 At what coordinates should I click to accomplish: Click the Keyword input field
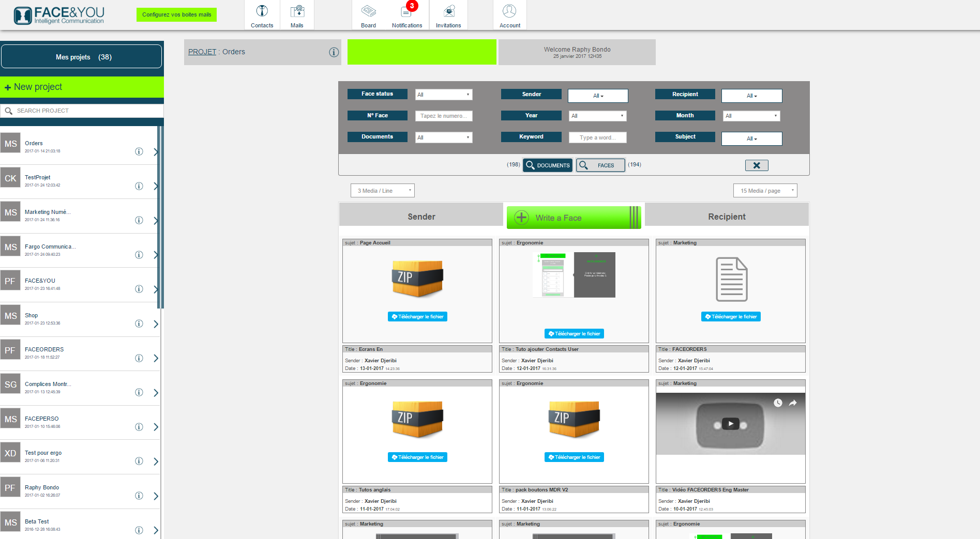tap(597, 137)
